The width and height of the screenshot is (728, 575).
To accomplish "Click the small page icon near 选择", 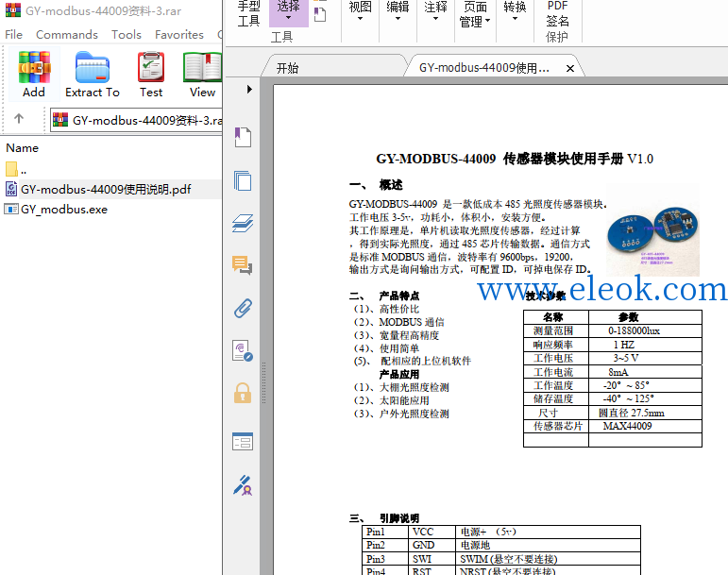I will pos(320,14).
